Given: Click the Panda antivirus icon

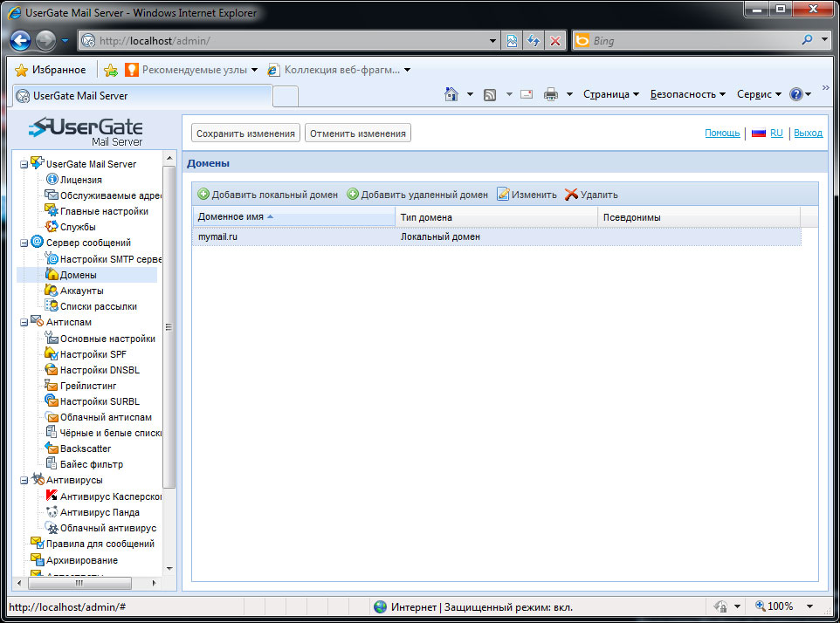Looking at the screenshot, I should coord(52,511).
